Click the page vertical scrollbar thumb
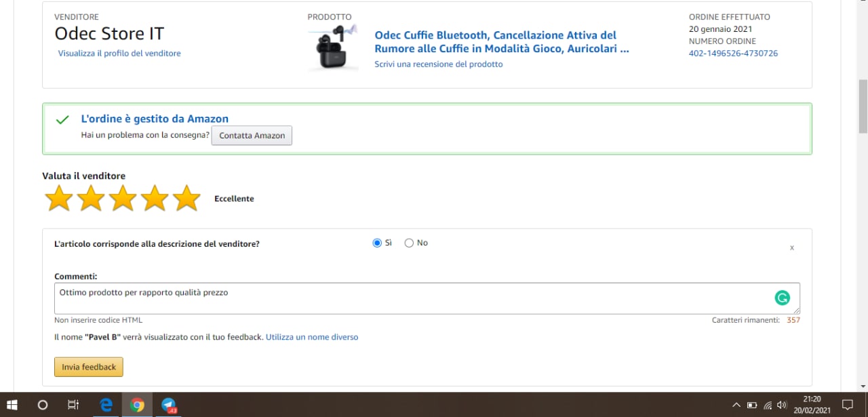This screenshot has width=868, height=417. (x=863, y=106)
